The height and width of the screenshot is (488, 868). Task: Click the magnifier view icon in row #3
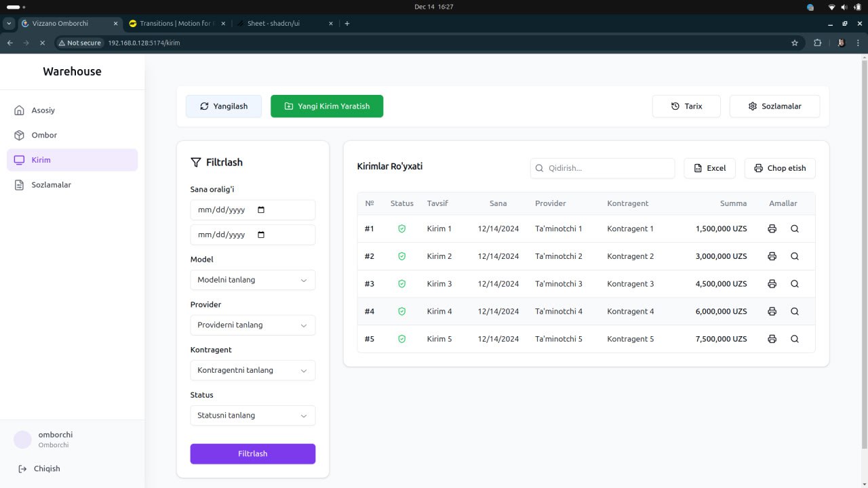795,284
